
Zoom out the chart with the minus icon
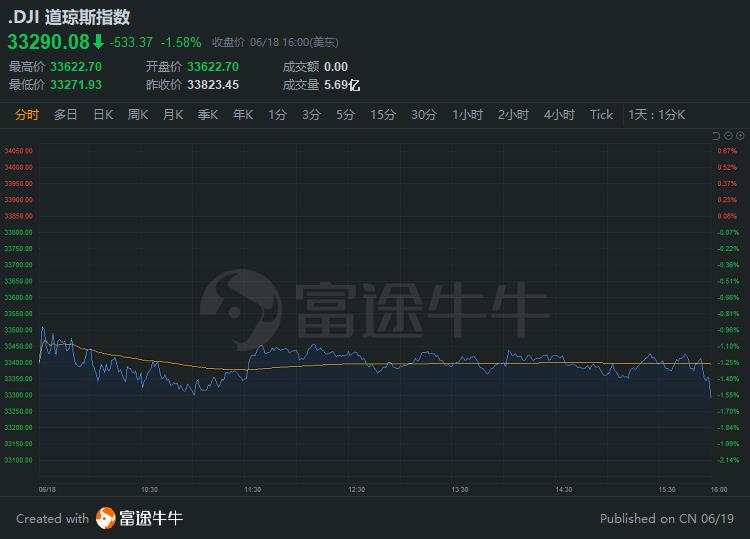coord(728,136)
